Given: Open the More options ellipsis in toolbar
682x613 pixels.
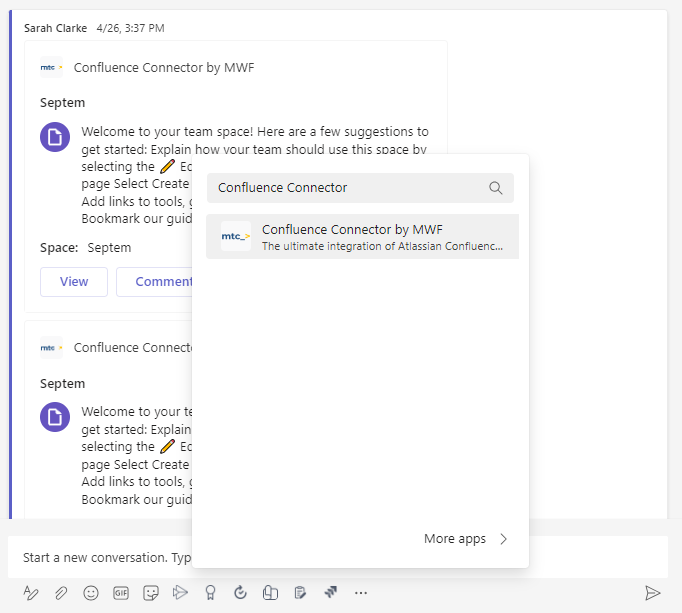Looking at the screenshot, I should coord(361,593).
